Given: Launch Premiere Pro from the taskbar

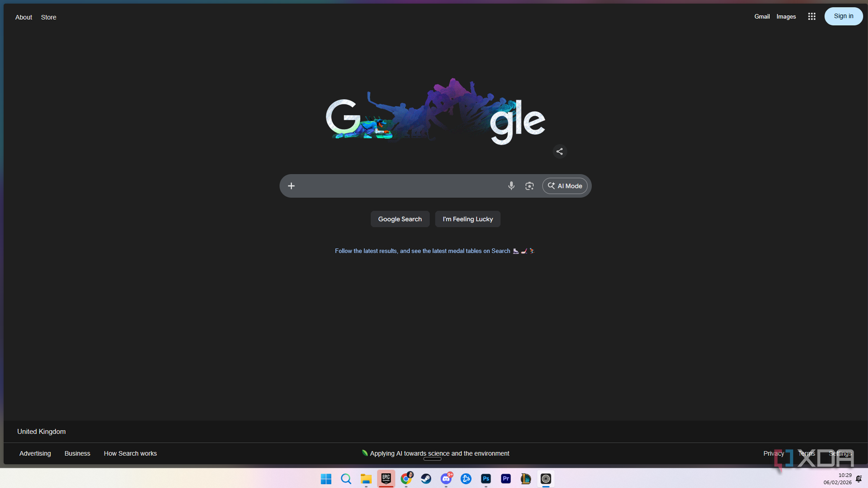Looking at the screenshot, I should point(506,479).
